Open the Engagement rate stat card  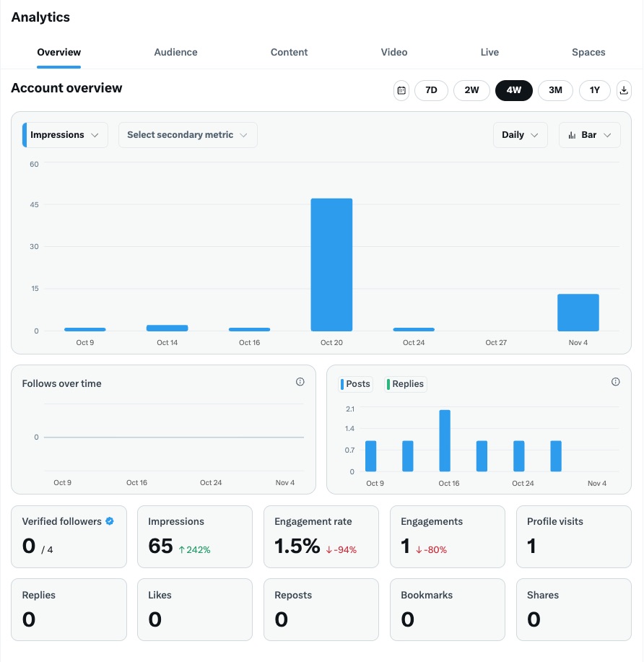click(x=321, y=536)
